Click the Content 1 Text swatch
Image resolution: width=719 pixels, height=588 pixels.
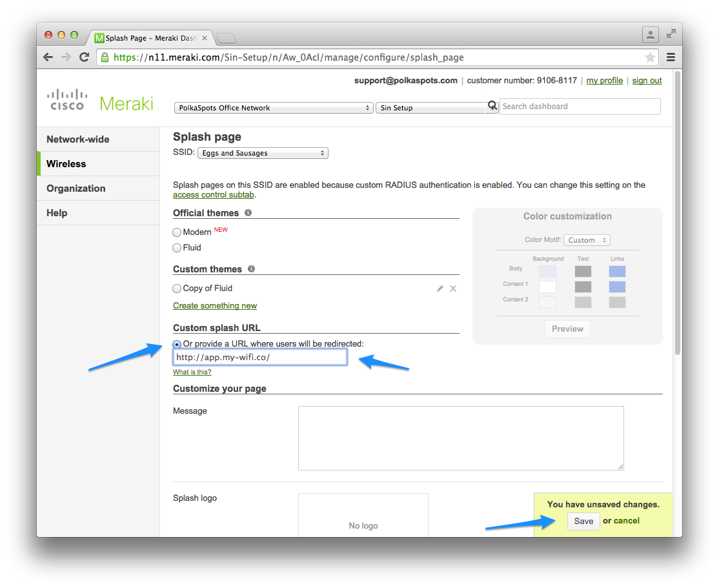click(583, 287)
